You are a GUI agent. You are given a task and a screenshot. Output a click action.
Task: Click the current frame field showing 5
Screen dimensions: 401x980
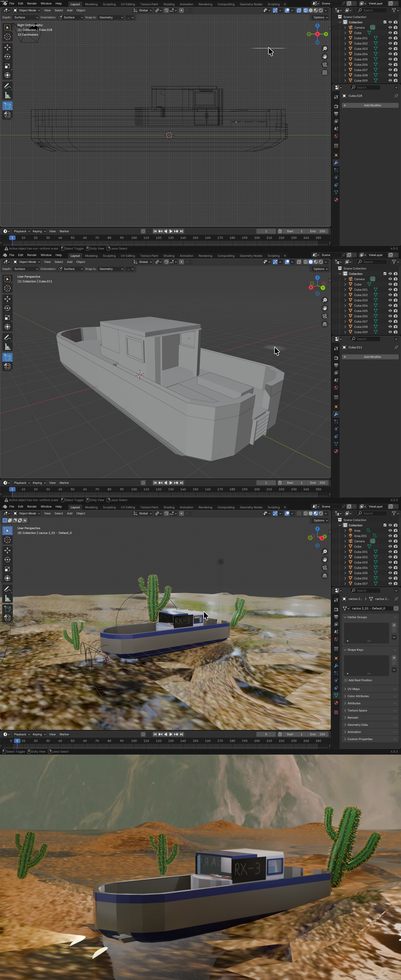[266, 734]
